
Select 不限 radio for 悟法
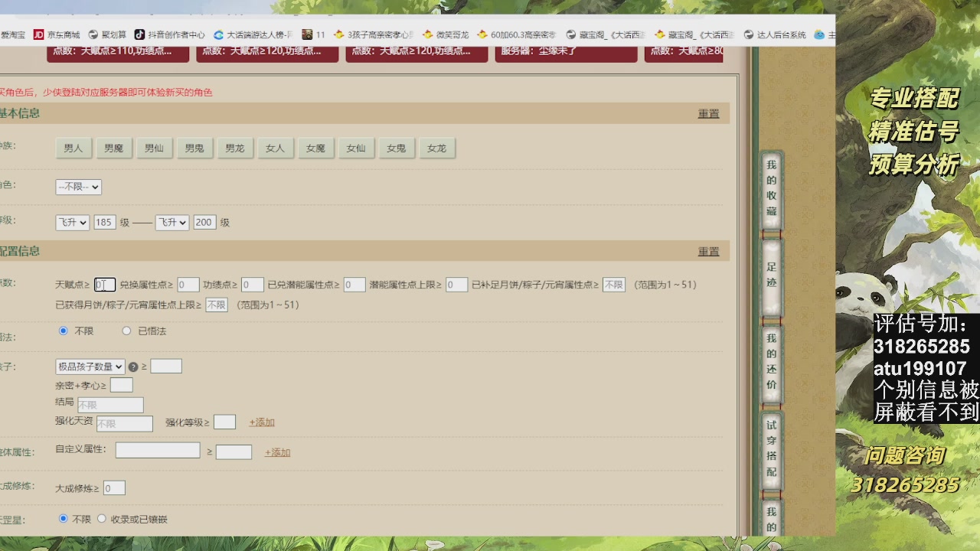click(64, 331)
